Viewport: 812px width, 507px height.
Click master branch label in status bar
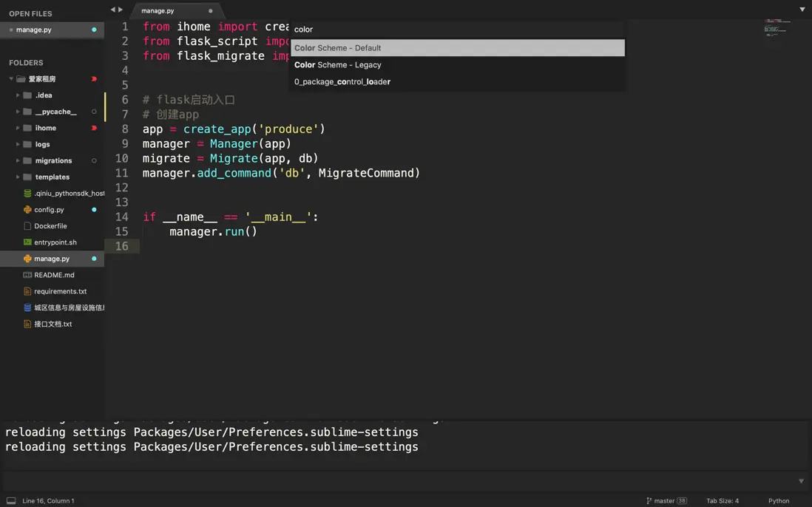coord(664,501)
